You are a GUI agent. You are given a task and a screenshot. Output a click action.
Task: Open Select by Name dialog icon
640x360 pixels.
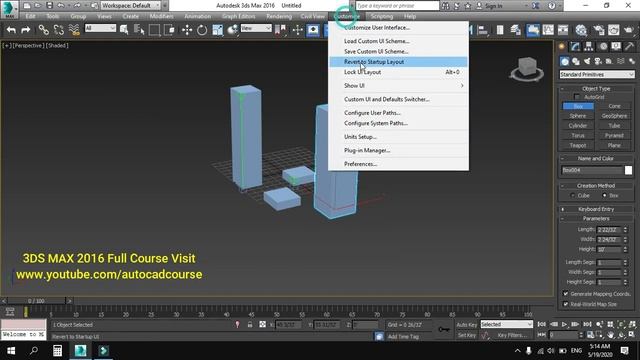coord(139,30)
